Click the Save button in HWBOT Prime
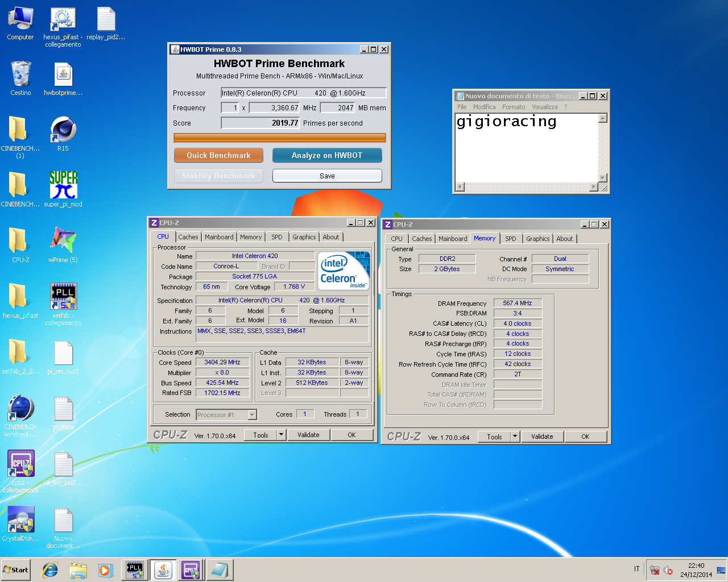 point(327,176)
